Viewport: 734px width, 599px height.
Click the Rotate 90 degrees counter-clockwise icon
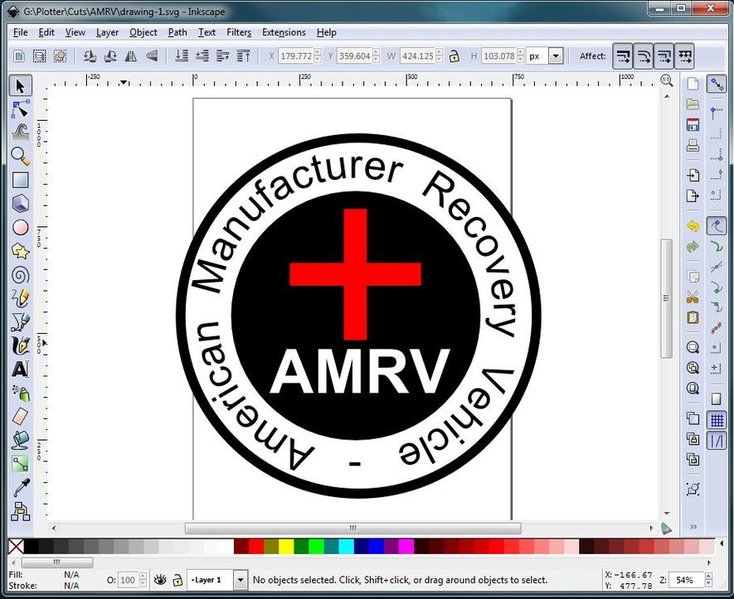tap(90, 56)
